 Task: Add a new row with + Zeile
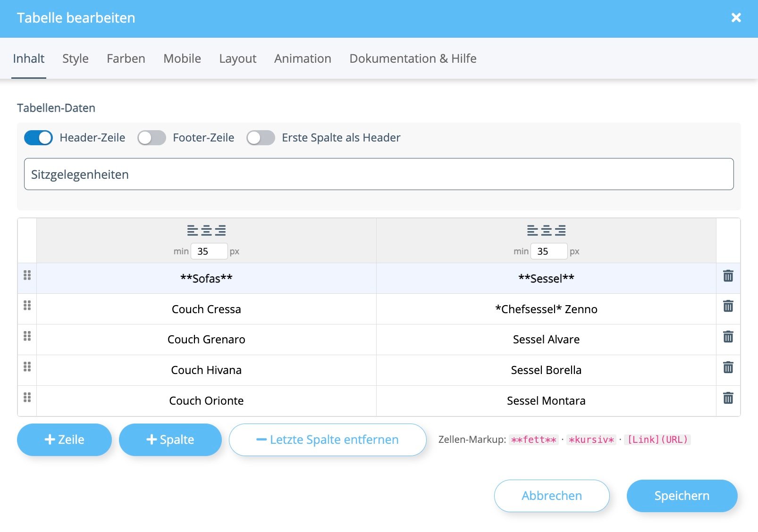click(64, 440)
